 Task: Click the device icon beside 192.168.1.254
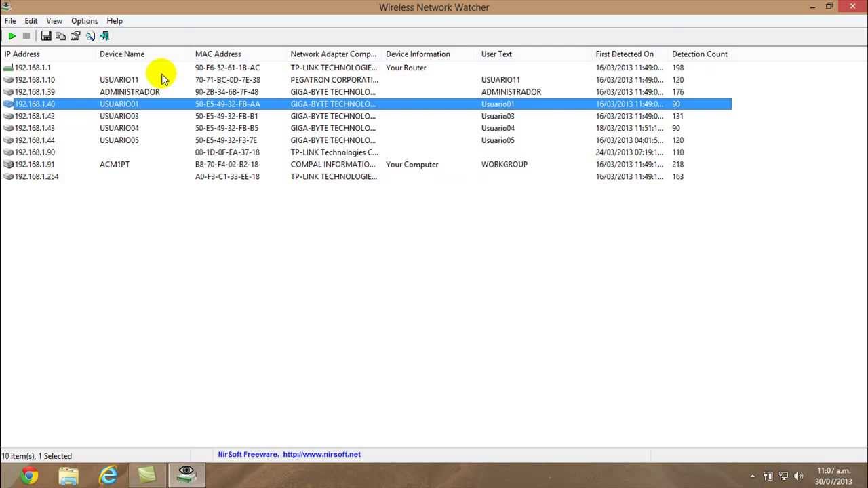(x=8, y=176)
